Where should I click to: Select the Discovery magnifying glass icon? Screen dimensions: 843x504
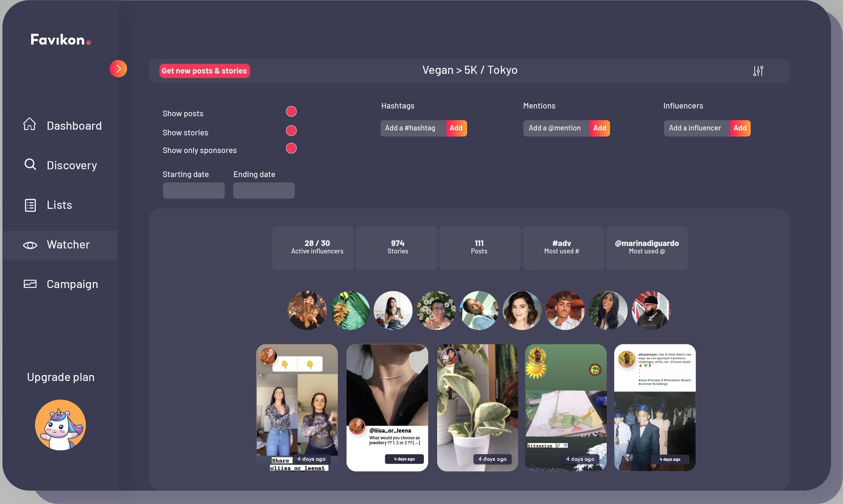click(30, 164)
